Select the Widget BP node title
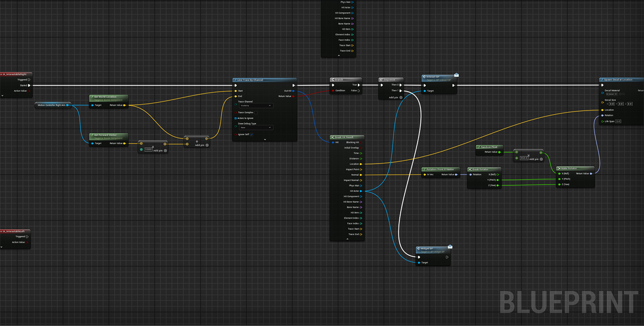Screen dimensions: 644x326 427,248
